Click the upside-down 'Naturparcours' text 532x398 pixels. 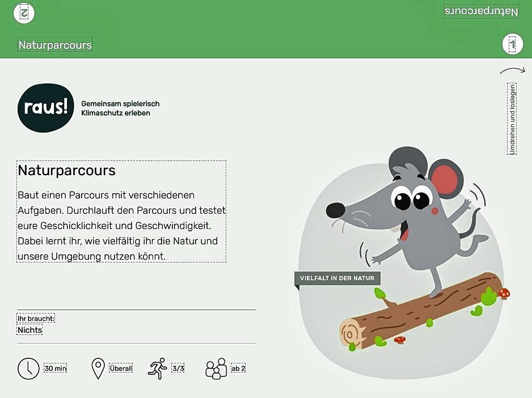(x=481, y=11)
